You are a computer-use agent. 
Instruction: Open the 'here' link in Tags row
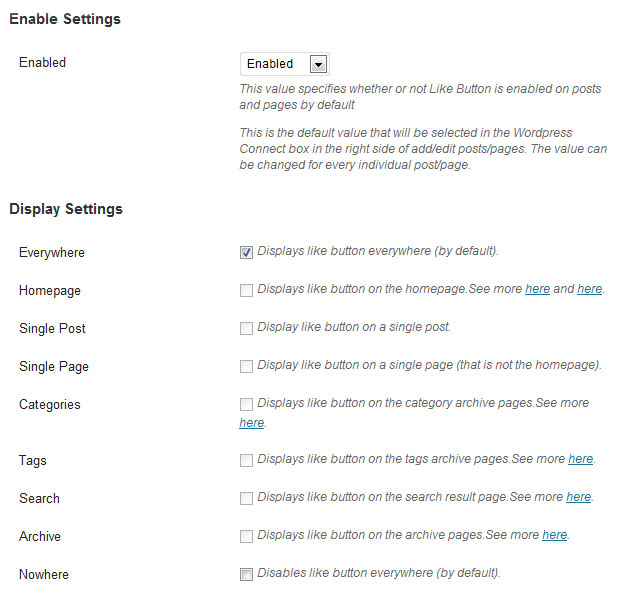[x=580, y=459]
